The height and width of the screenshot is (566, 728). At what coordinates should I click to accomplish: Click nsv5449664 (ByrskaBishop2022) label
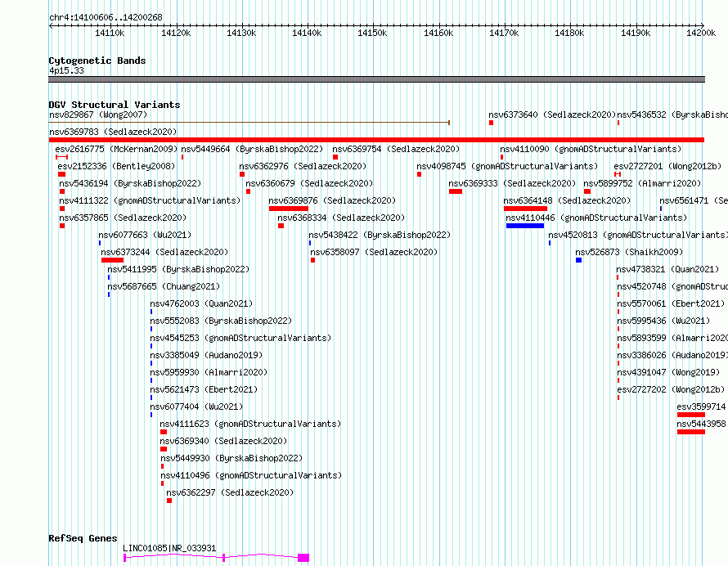pyautogui.click(x=252, y=149)
